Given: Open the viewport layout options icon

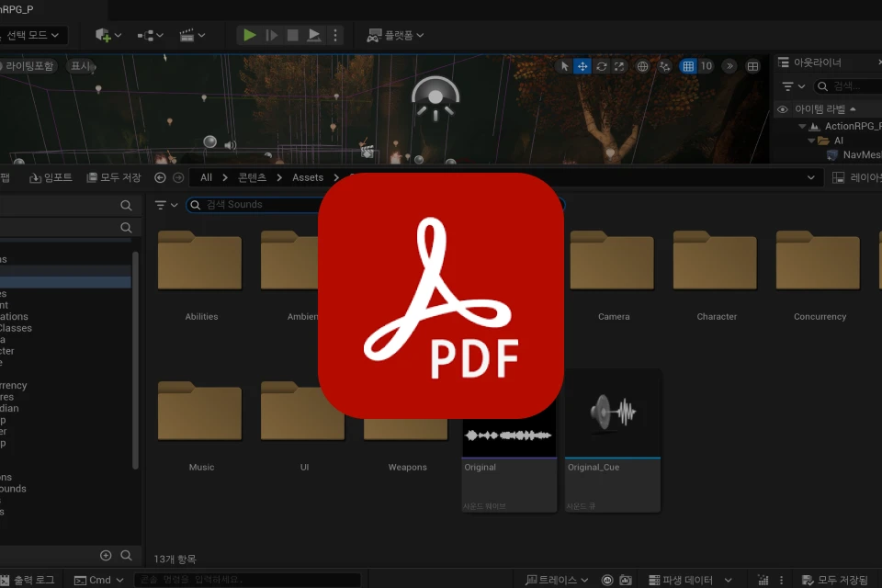Looking at the screenshot, I should pos(752,66).
